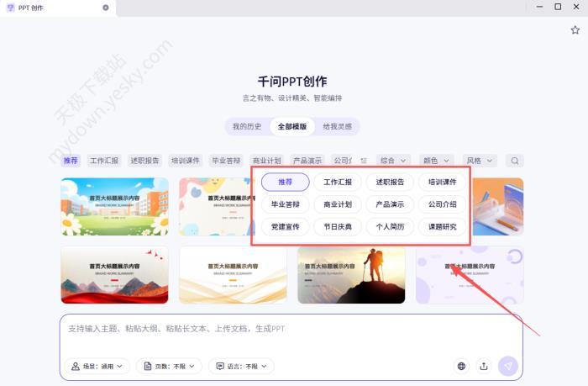
Task: Click the purple send arrow button
Action: (507, 366)
